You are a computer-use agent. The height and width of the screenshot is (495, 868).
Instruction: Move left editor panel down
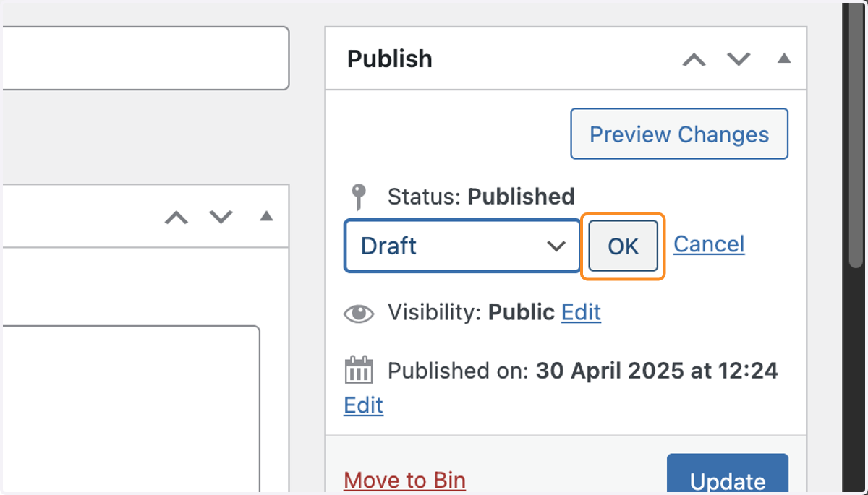point(221,216)
